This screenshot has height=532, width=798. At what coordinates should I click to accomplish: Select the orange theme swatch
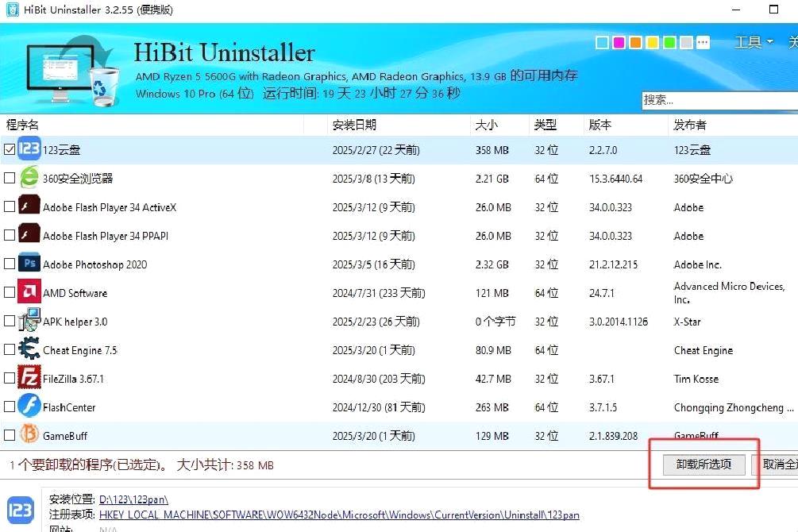tap(636, 43)
